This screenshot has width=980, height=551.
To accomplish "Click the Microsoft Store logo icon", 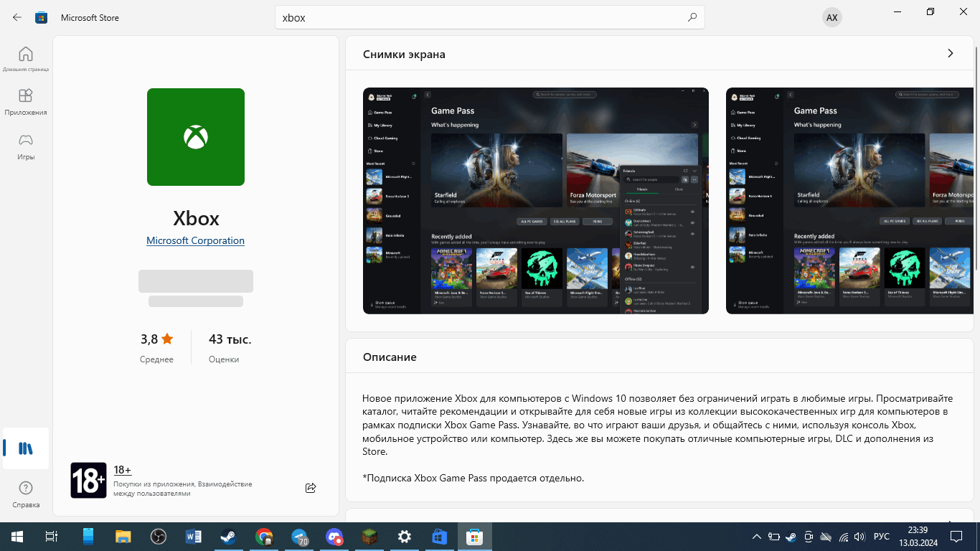I will pyautogui.click(x=42, y=17).
